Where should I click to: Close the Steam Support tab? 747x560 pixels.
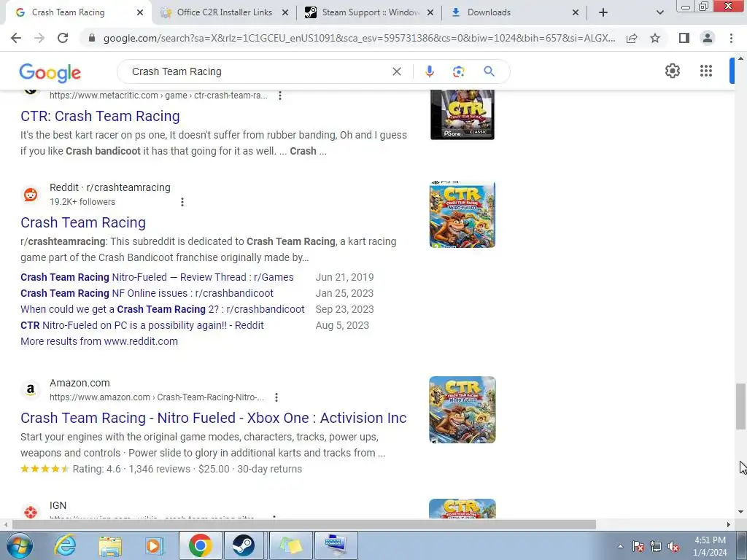click(430, 13)
